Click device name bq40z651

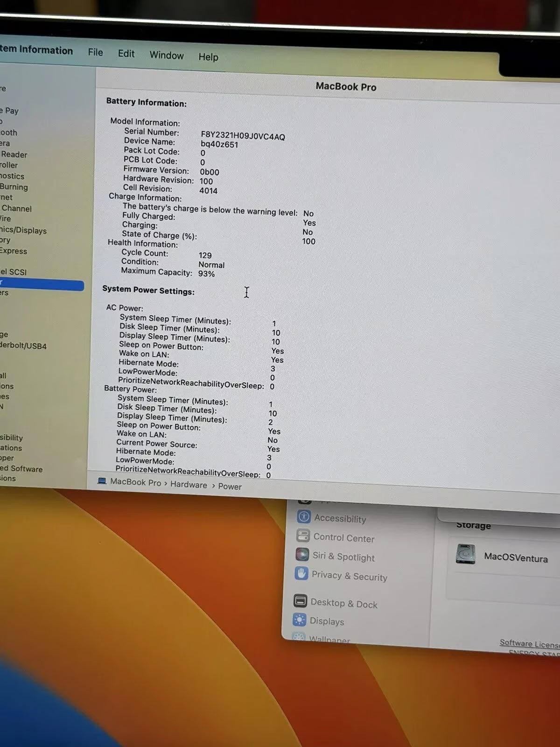[x=219, y=144]
